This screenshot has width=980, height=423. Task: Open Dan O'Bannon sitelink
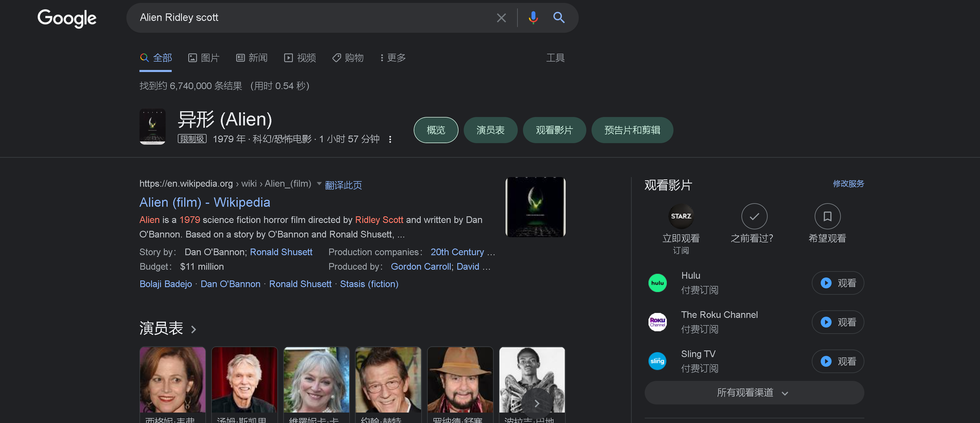point(230,284)
